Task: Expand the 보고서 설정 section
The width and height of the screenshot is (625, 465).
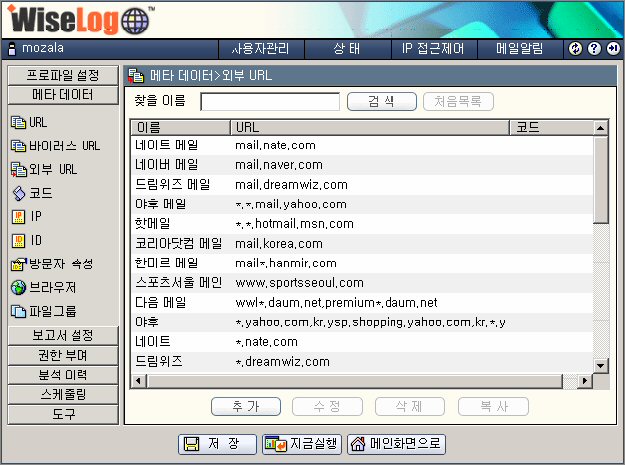Action: click(62, 335)
